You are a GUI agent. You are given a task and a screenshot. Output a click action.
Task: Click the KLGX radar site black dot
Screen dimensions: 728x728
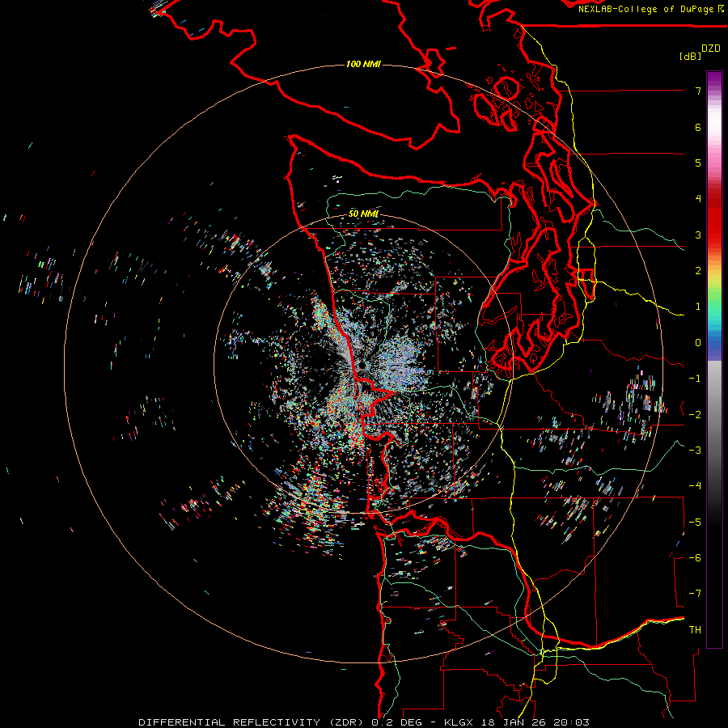click(x=362, y=366)
